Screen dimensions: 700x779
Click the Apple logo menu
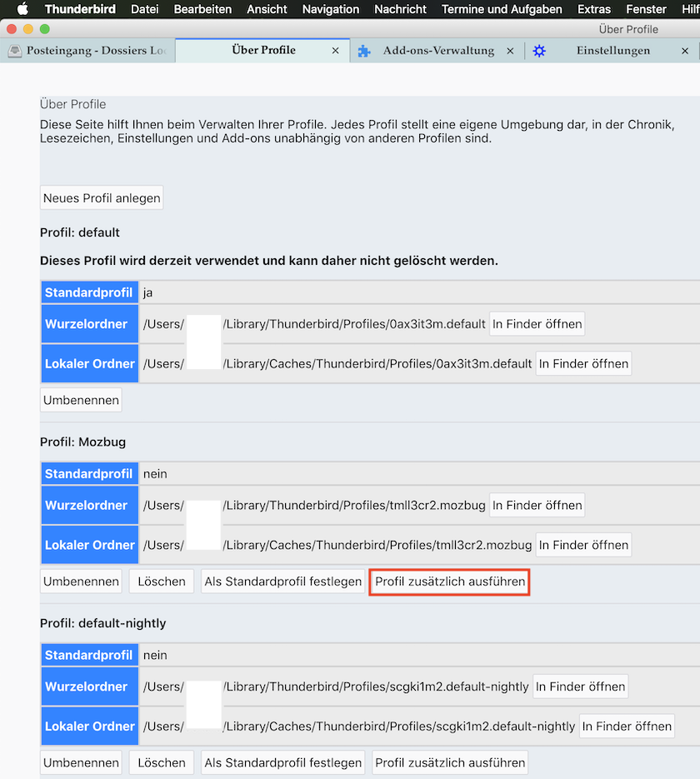(x=22, y=9)
